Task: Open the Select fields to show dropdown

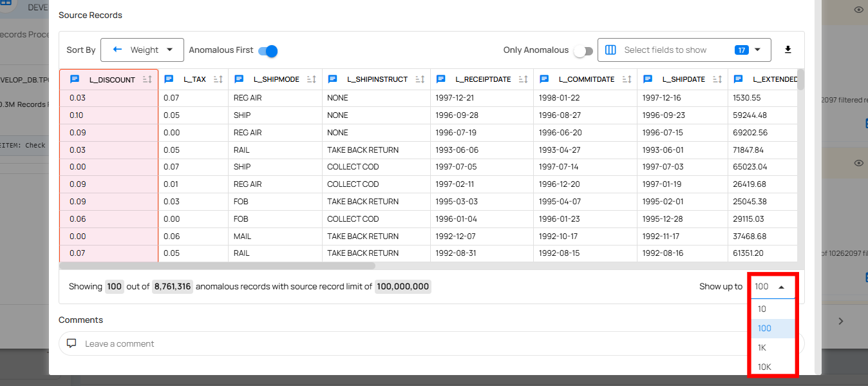Action: point(684,50)
